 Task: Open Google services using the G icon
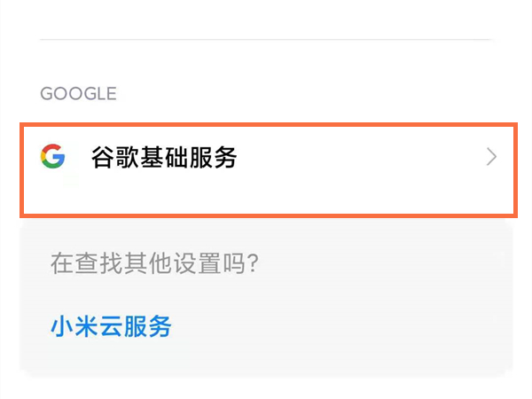point(52,156)
